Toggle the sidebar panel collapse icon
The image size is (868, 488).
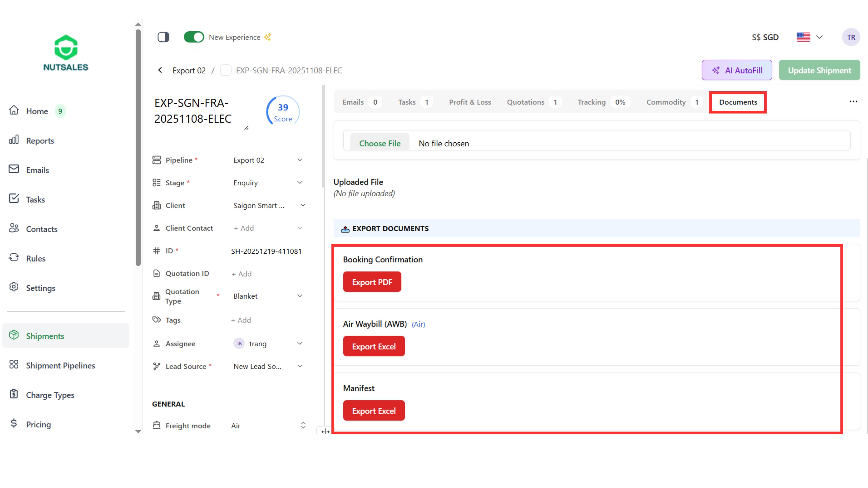[163, 37]
